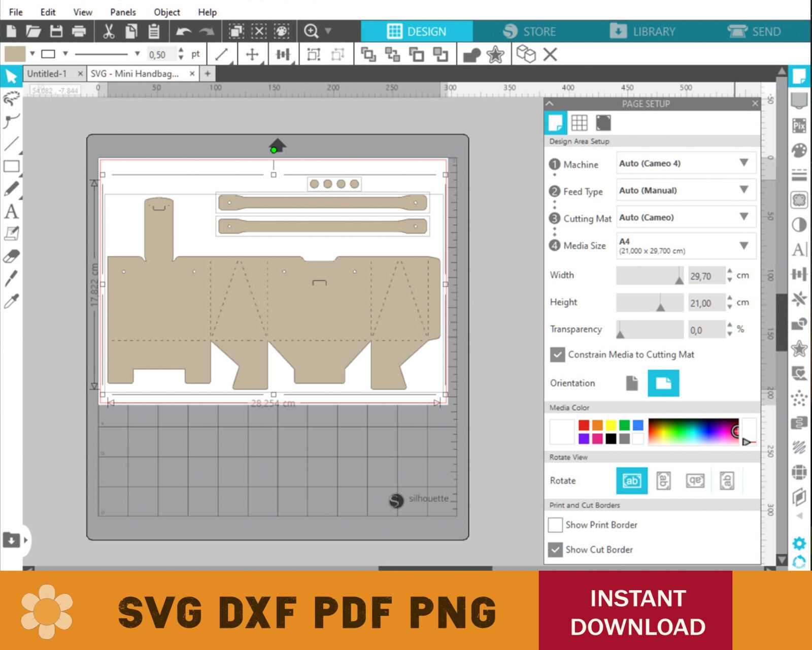Open Feed Type dropdown Auto (Manual)
Image resolution: width=812 pixels, height=650 pixels.
tap(686, 190)
